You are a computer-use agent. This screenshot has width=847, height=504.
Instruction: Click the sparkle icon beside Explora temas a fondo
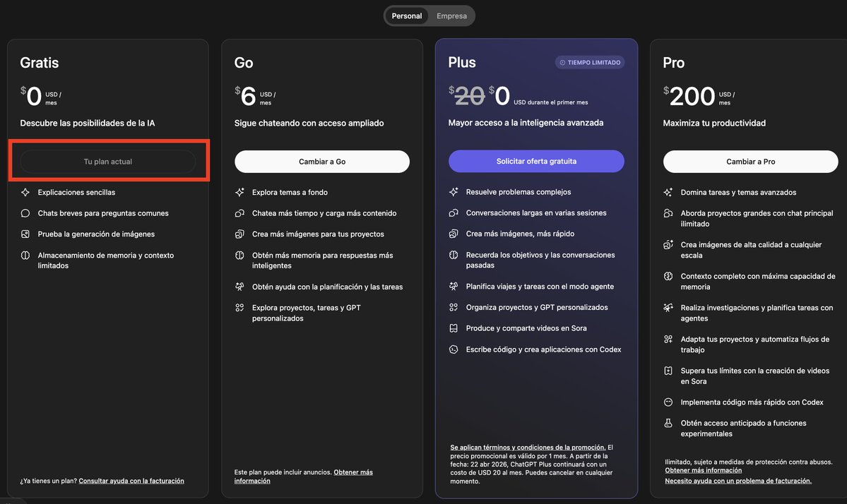(x=239, y=192)
